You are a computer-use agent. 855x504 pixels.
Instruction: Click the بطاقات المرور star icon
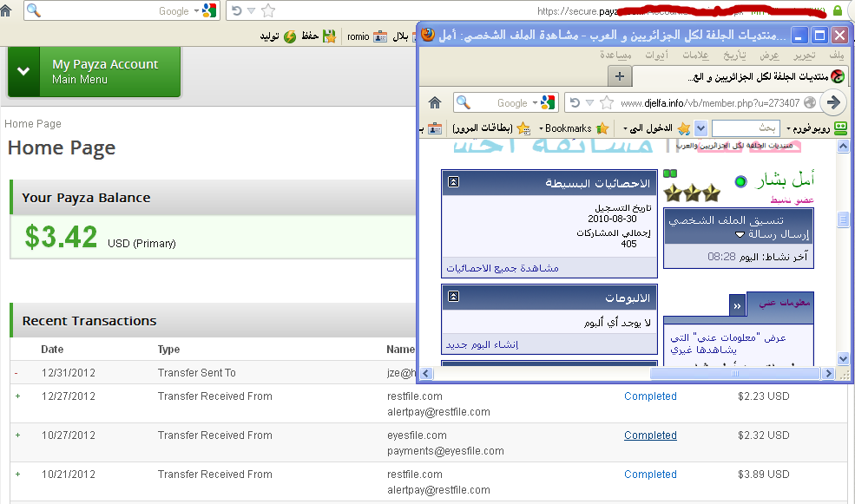[x=523, y=128]
